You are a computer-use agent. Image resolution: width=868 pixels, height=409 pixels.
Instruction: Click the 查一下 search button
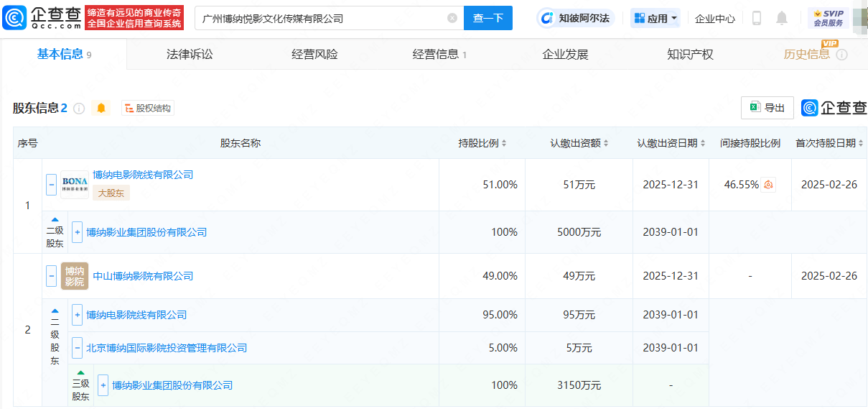[488, 18]
